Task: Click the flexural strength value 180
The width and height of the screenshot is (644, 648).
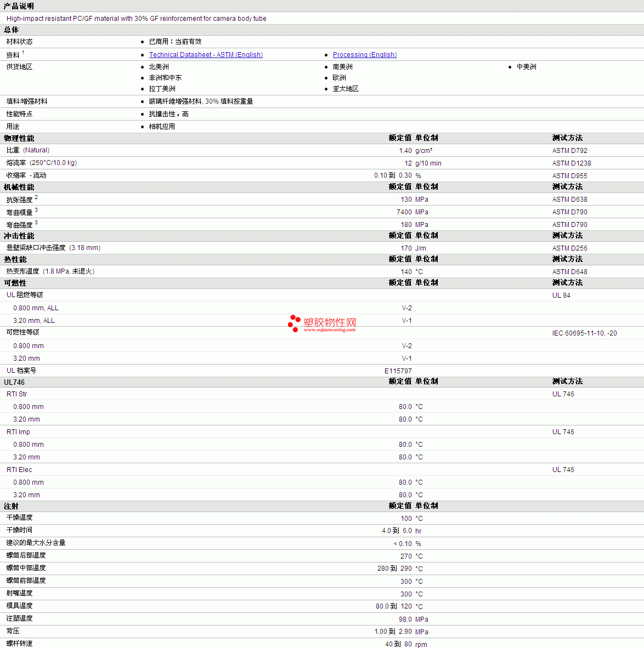Action: coord(406,225)
